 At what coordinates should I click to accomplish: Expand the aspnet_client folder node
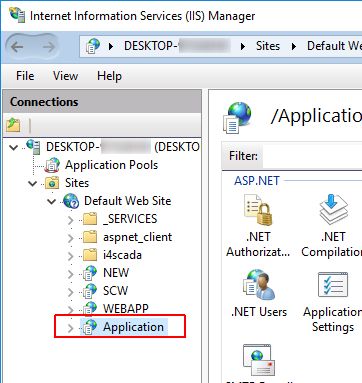pos(70,238)
